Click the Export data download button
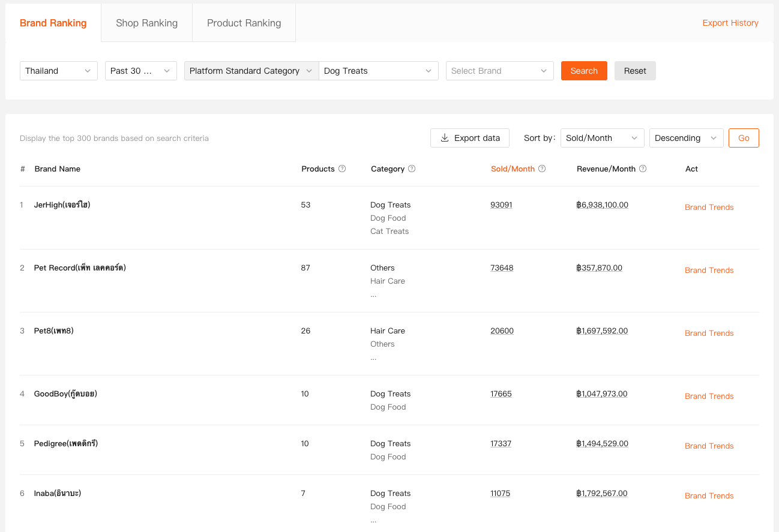Viewport: 779px width, 532px height. 469,138
